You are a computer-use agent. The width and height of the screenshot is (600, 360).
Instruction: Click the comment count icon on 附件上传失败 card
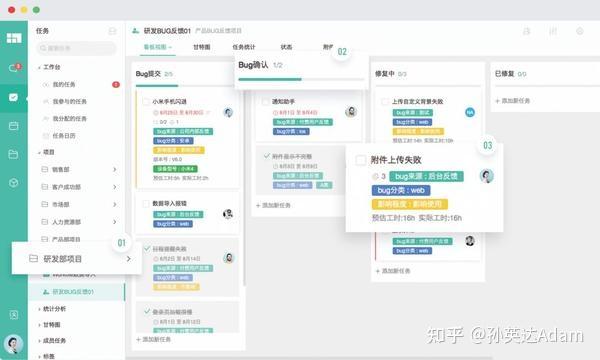375,176
